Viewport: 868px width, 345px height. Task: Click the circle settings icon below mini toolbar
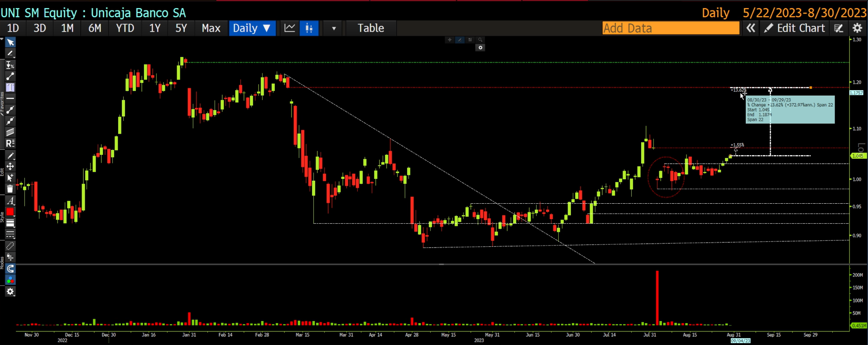tap(480, 48)
